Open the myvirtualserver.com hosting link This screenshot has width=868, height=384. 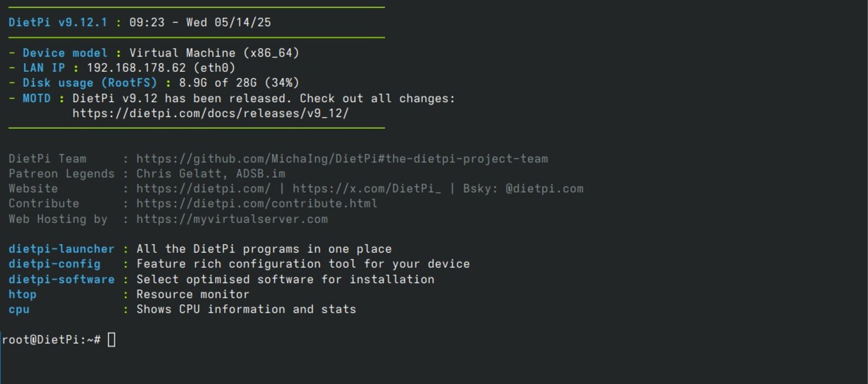click(232, 219)
